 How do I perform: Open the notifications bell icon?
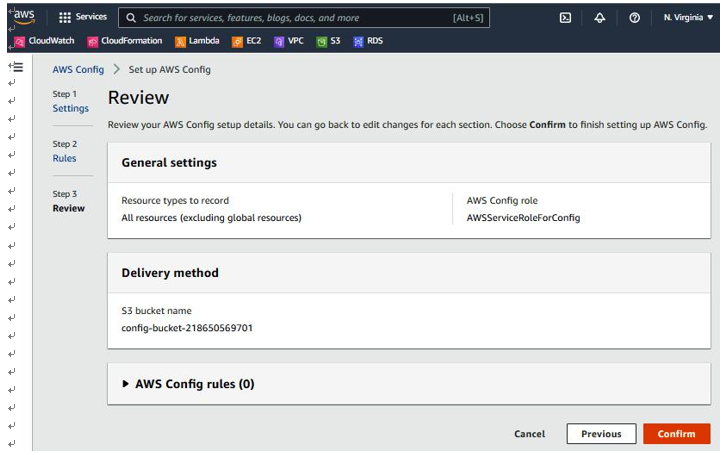(x=599, y=18)
